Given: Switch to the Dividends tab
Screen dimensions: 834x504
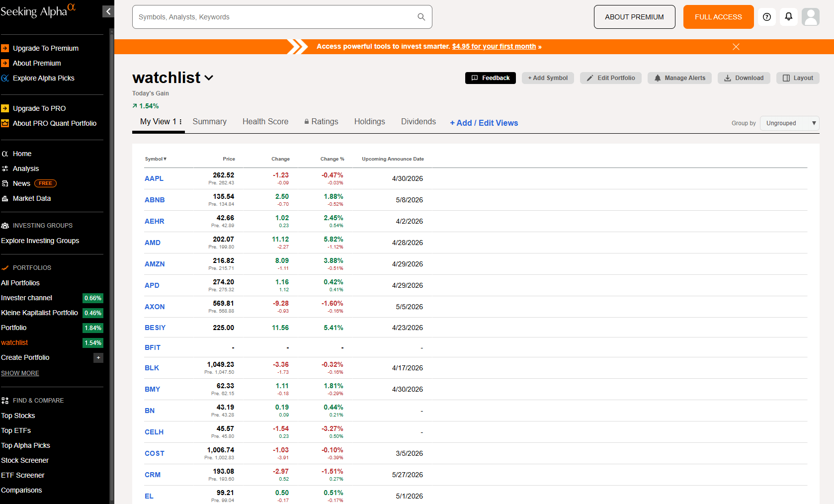Looking at the screenshot, I should [x=418, y=122].
